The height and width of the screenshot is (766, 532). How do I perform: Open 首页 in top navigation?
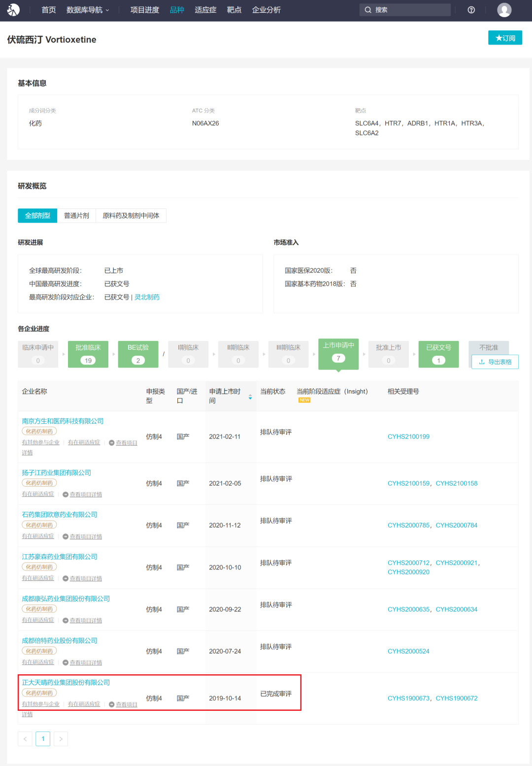click(x=49, y=10)
